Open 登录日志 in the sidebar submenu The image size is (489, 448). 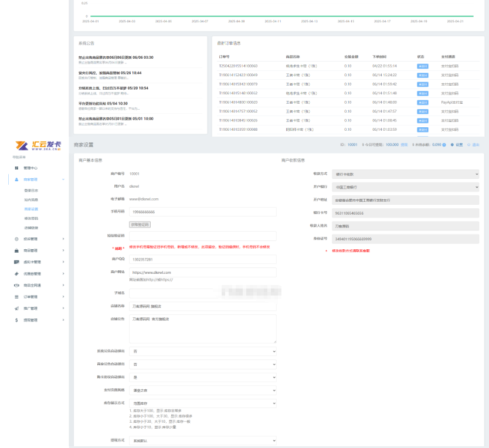click(31, 191)
